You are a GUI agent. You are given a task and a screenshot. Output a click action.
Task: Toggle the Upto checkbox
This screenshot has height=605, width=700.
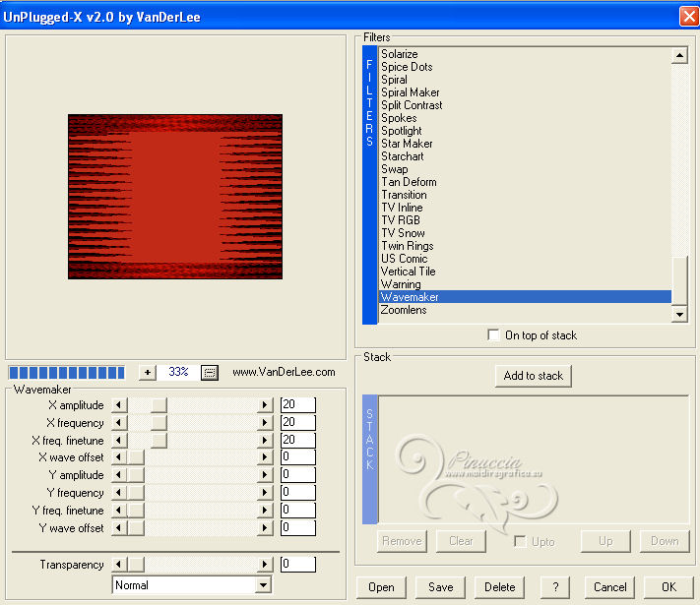coord(520,541)
